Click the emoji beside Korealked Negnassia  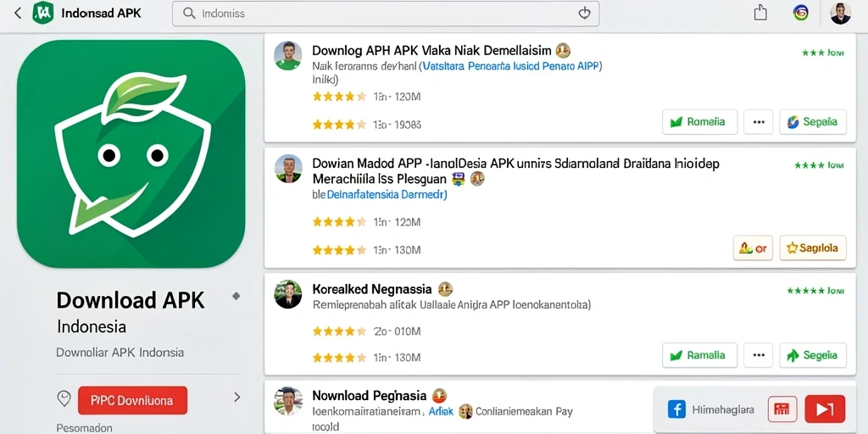point(446,288)
